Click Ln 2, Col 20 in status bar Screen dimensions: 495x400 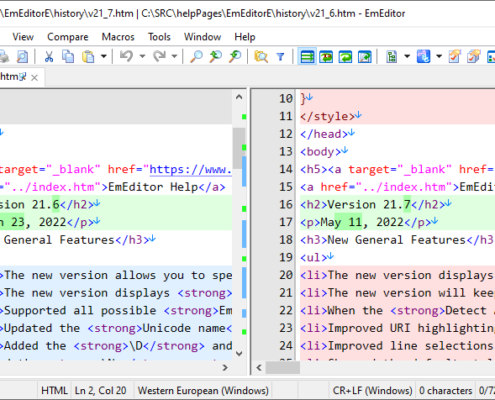point(100,391)
